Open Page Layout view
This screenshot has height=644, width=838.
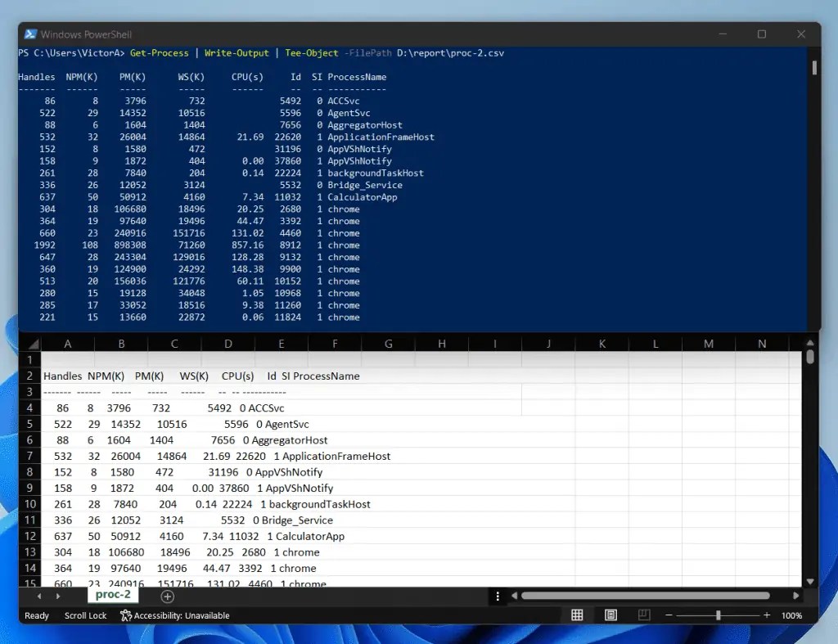pos(610,615)
